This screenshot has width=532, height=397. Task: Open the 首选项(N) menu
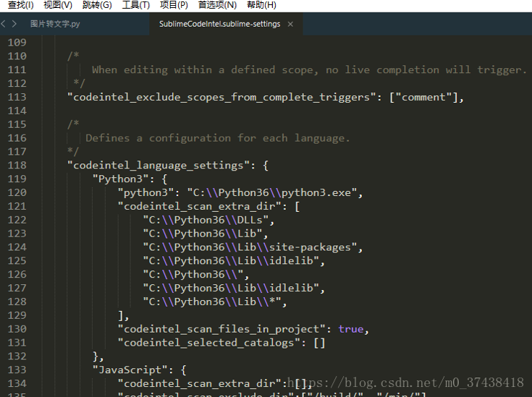[217, 5]
